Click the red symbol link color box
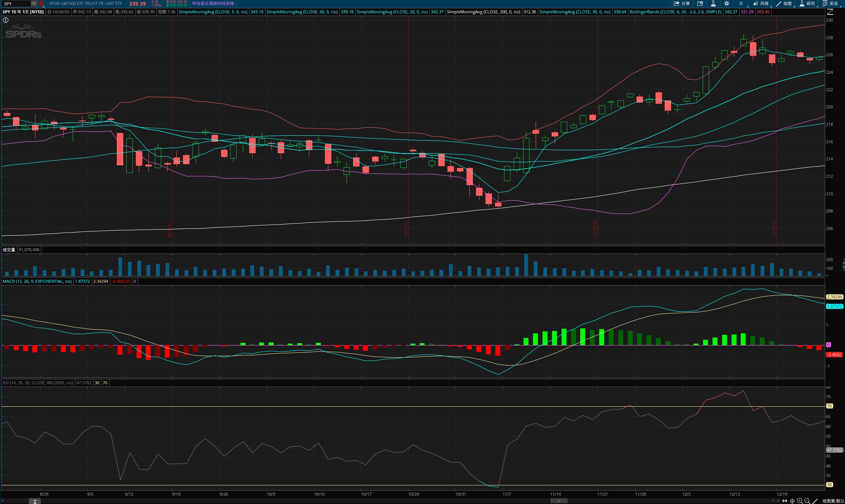The width and height of the screenshot is (845, 504). 41,3
